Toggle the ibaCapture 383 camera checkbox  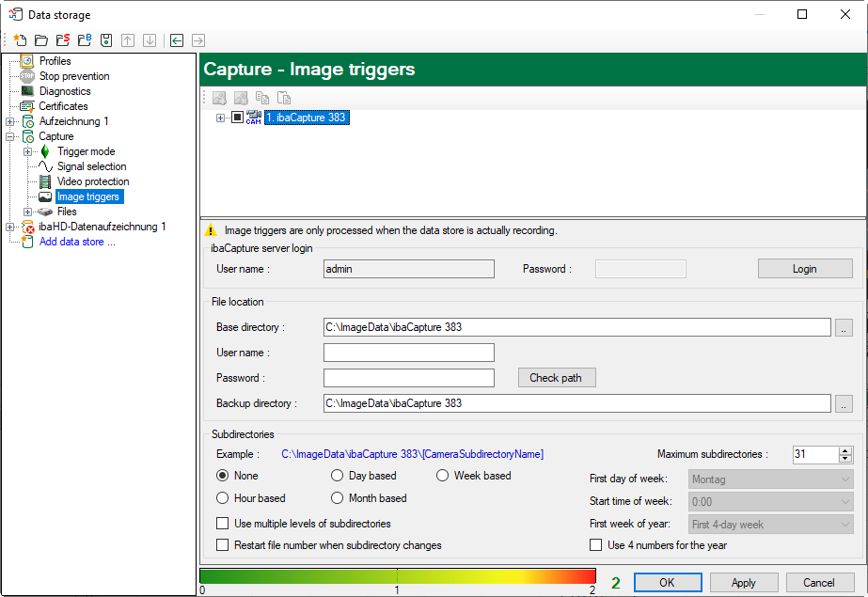click(237, 118)
